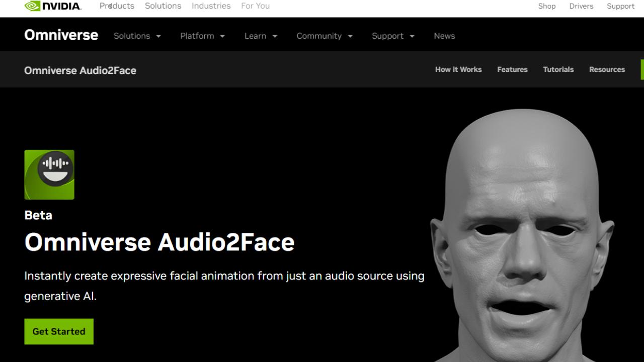The image size is (644, 362).
Task: Jump to the Resources section
Action: [607, 69]
